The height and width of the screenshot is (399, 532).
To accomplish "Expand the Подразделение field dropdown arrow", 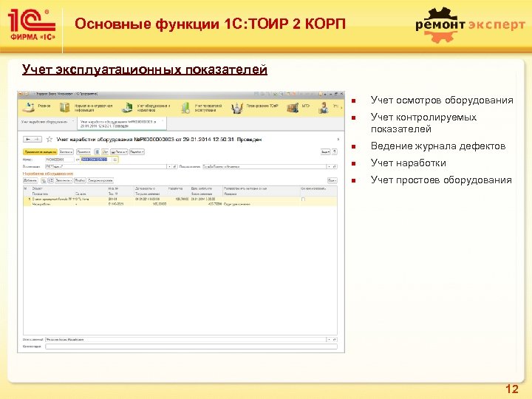I will [x=329, y=166].
